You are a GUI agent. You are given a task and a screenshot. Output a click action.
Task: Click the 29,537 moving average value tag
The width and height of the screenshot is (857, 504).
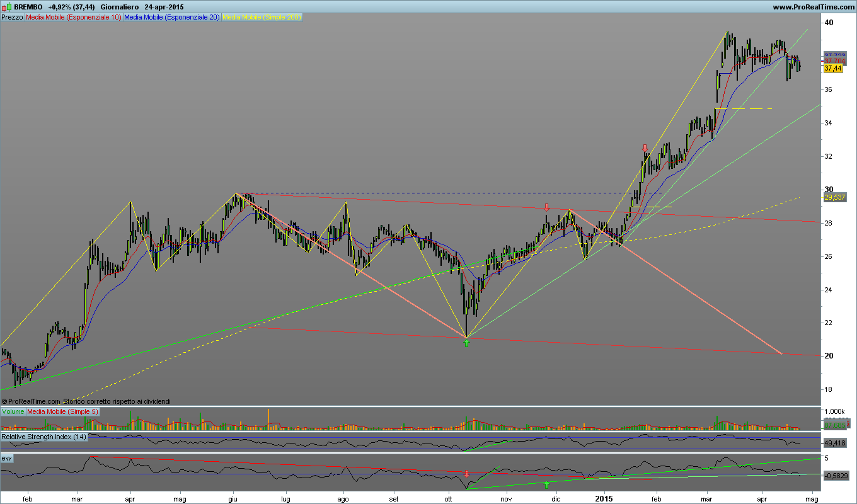click(x=834, y=197)
